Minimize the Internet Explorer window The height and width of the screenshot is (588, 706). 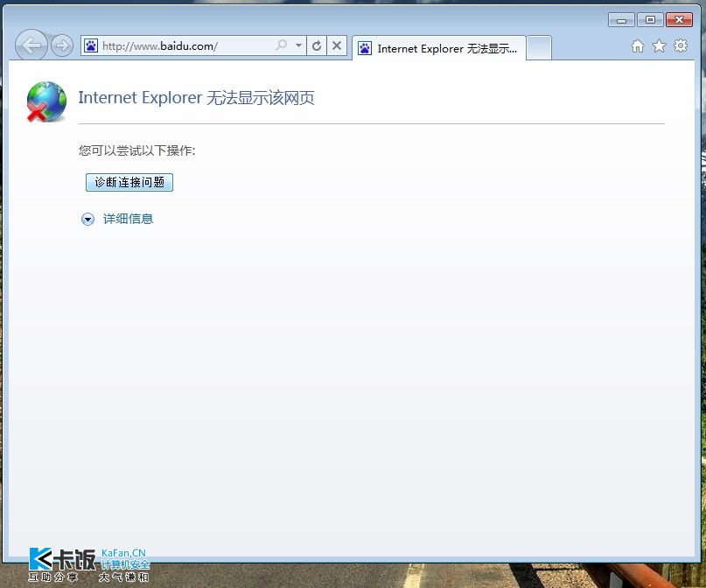621,20
